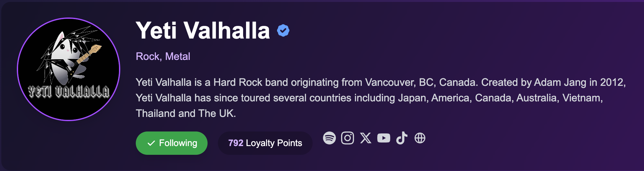Open the Instagram icon link
The height and width of the screenshot is (171, 644).
(348, 138)
